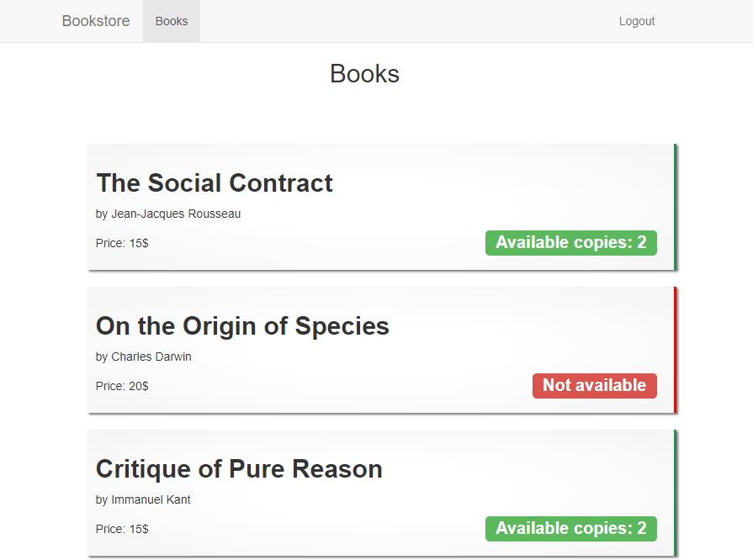Click the green edge stripe on Kant's card
Image resolution: width=753 pixels, height=560 pixels.
(x=676, y=493)
